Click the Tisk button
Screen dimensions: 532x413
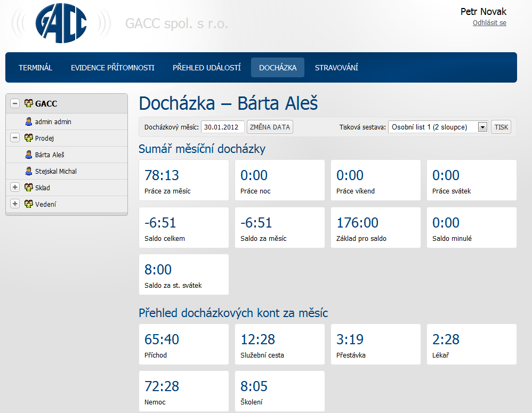pos(501,127)
